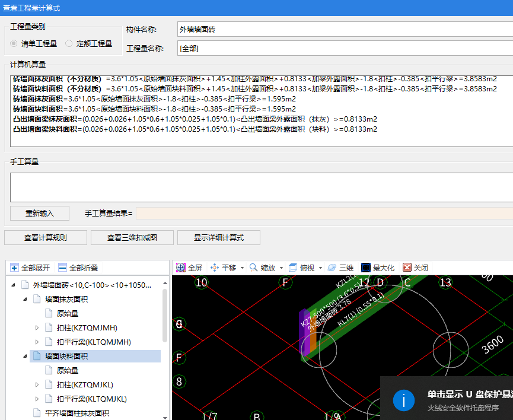513x420 pixels.
Task: Select 清单工程量 radio button
Action: pos(14,43)
